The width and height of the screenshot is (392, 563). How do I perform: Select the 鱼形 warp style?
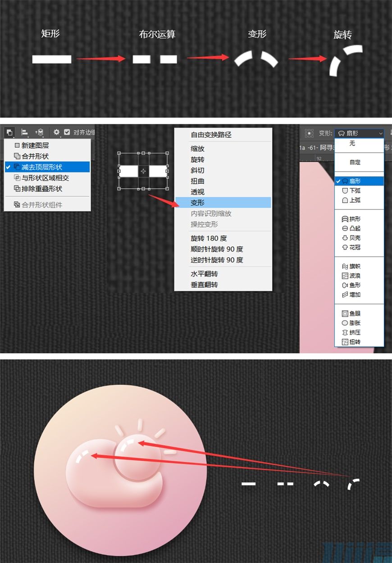pyautogui.click(x=359, y=285)
